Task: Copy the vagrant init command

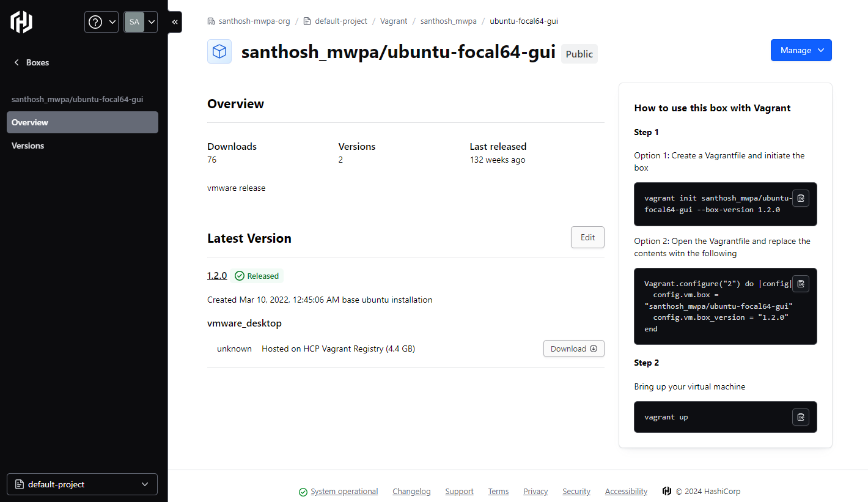Action: (x=801, y=198)
